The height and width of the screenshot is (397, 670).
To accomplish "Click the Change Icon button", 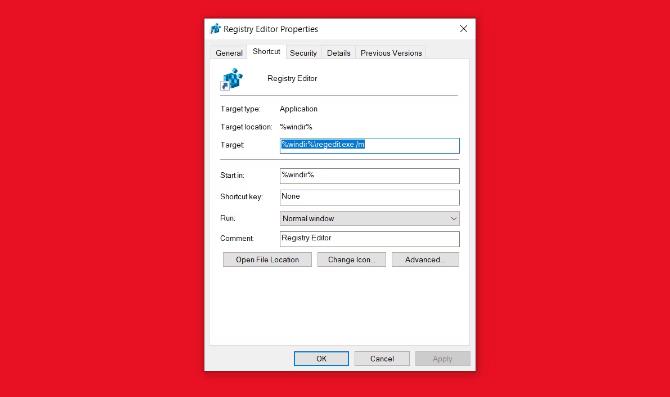I will (x=351, y=259).
